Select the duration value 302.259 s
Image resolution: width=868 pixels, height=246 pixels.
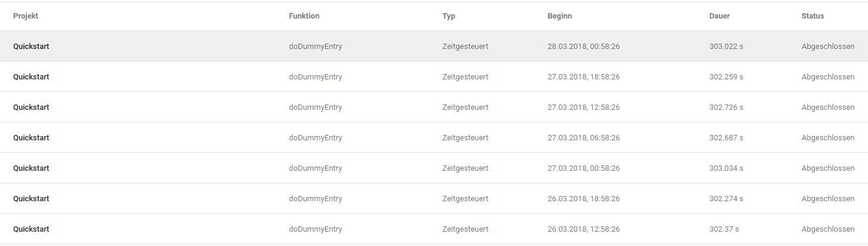click(726, 77)
